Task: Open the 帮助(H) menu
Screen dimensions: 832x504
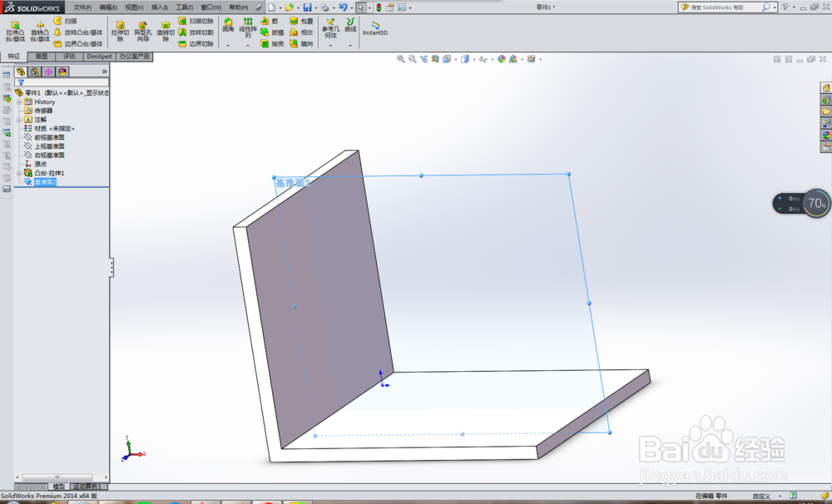Action: point(238,7)
